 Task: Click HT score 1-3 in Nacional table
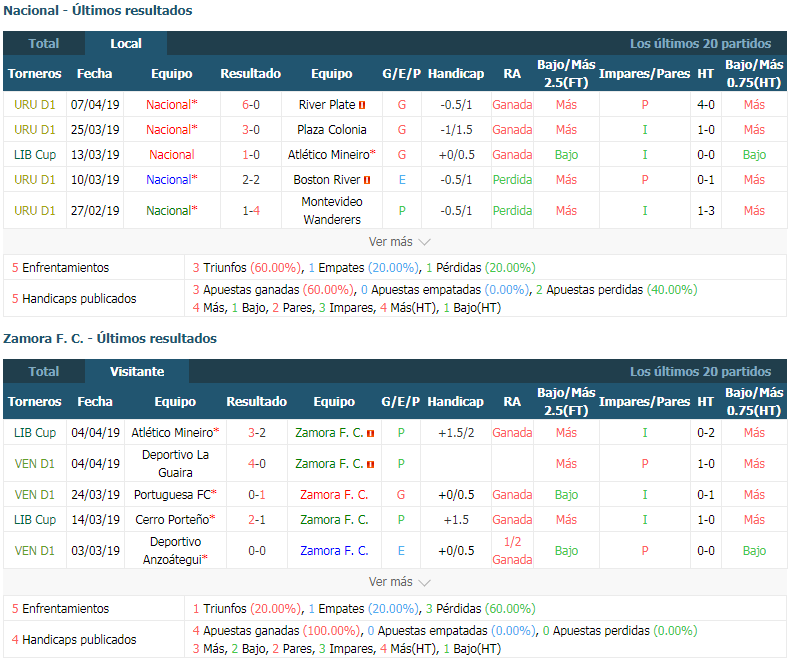(x=706, y=211)
